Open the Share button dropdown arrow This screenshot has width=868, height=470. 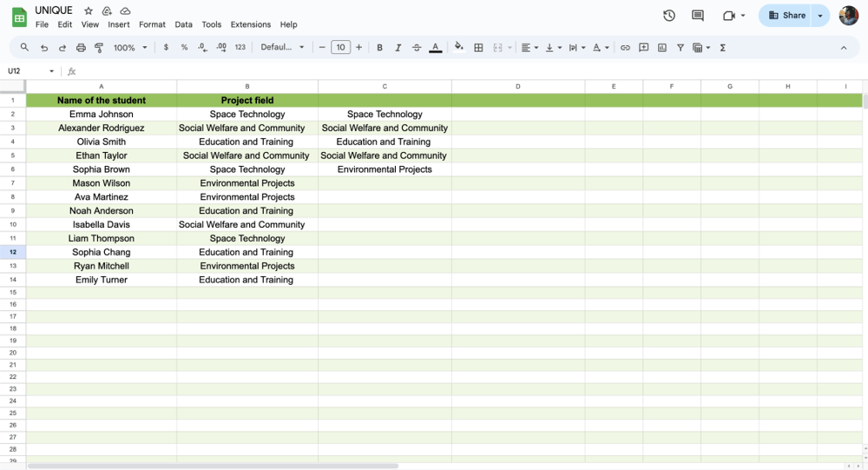820,16
